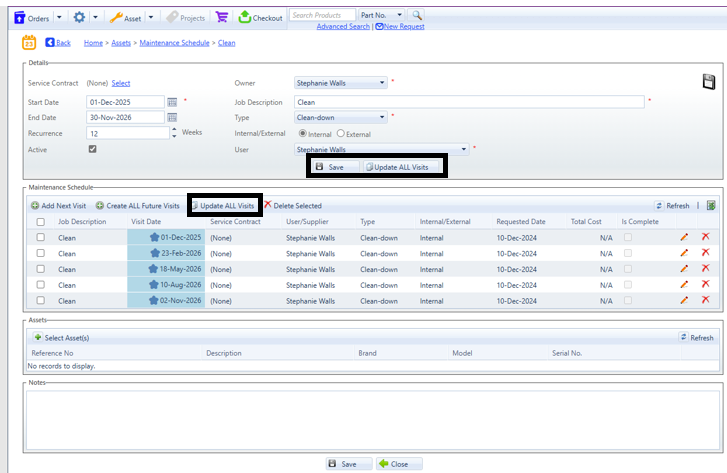Open the Type Clean-down dropdown

341,117
